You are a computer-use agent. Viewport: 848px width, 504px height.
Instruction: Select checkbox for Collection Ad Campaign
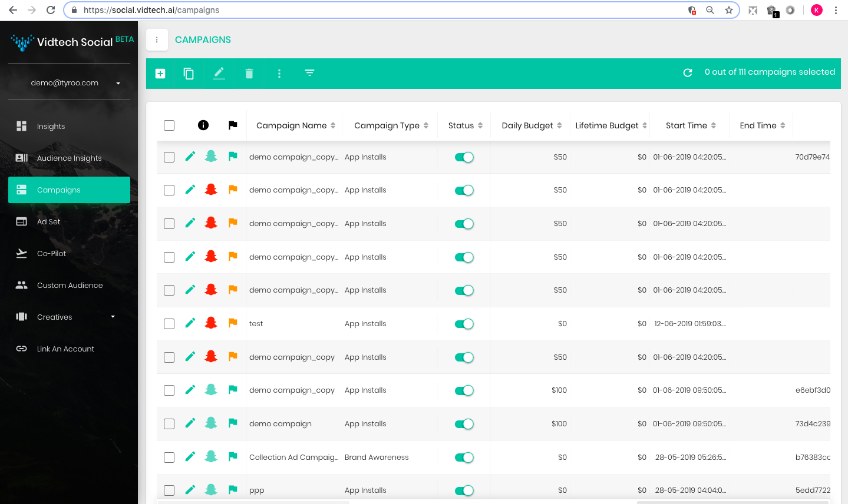[x=169, y=457]
